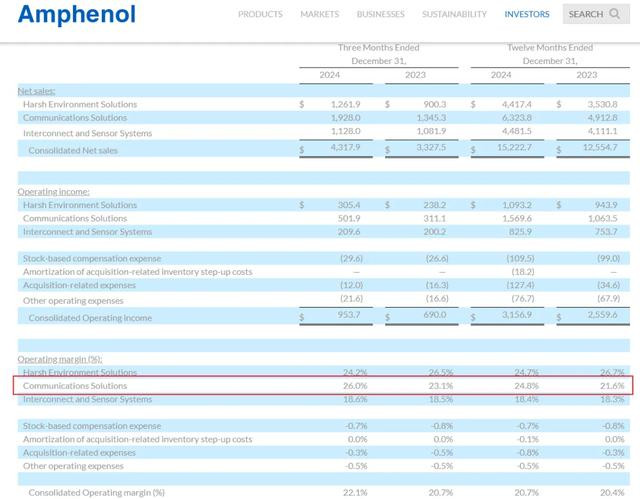Image resolution: width=640 pixels, height=499 pixels.
Task: Select net sales value 1,261.9
Action: 345,104
